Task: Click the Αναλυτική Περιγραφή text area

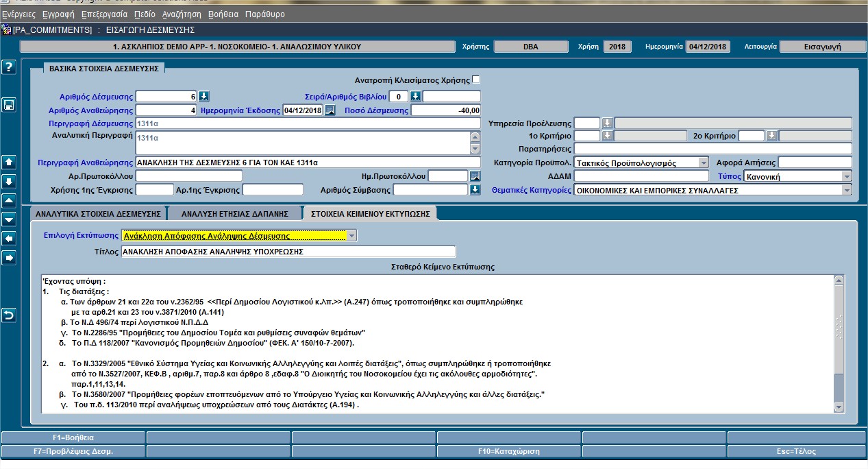Action: tap(303, 143)
